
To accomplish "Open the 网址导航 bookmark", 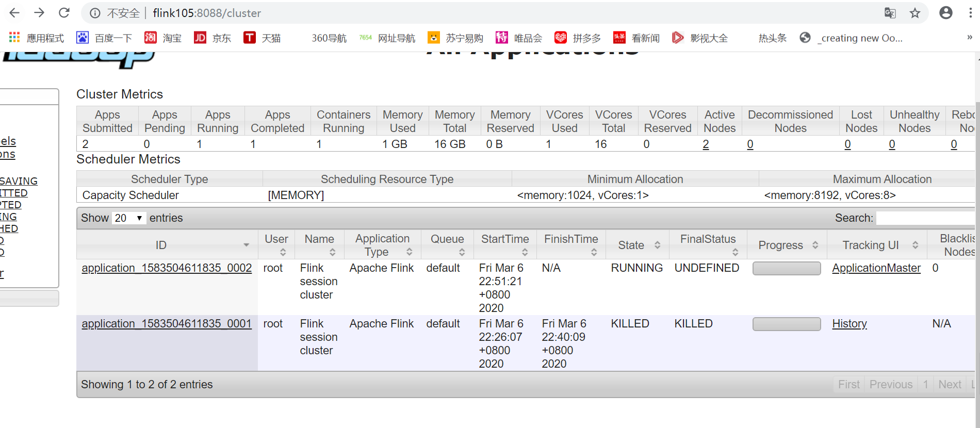I will 387,38.
